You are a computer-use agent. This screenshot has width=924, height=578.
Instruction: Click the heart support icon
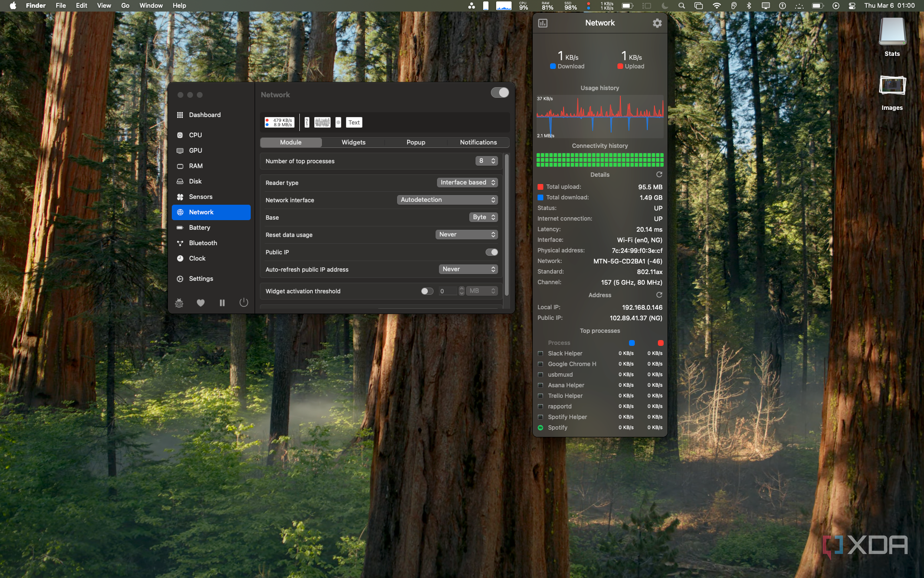[201, 303]
